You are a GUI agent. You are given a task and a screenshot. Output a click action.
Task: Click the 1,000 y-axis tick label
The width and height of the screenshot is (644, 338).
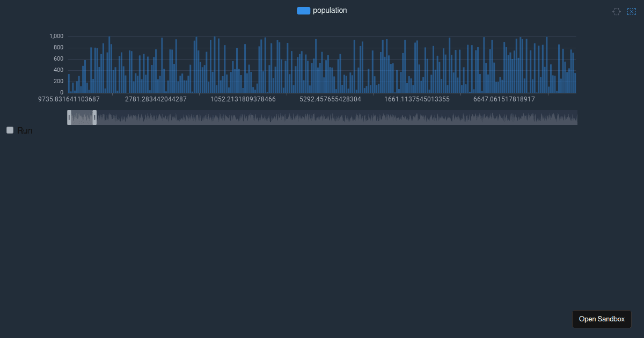[x=56, y=36]
